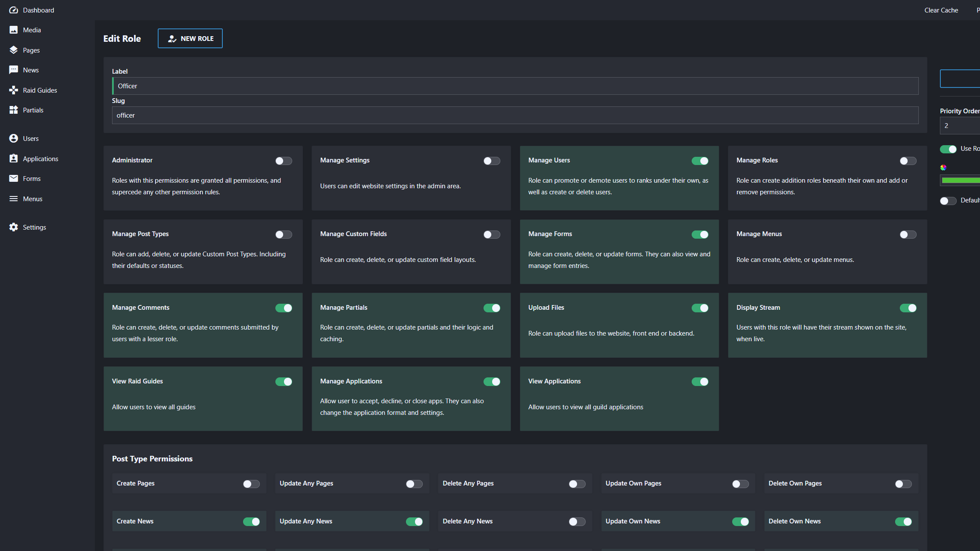Click the green role color bar
Image resolution: width=980 pixels, height=551 pixels.
(960, 180)
